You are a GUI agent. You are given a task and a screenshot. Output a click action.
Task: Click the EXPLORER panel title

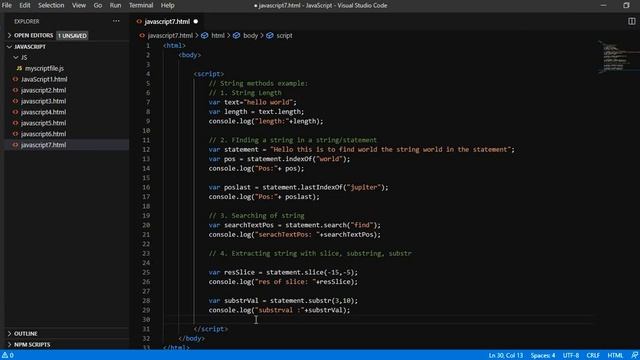pyautogui.click(x=27, y=21)
